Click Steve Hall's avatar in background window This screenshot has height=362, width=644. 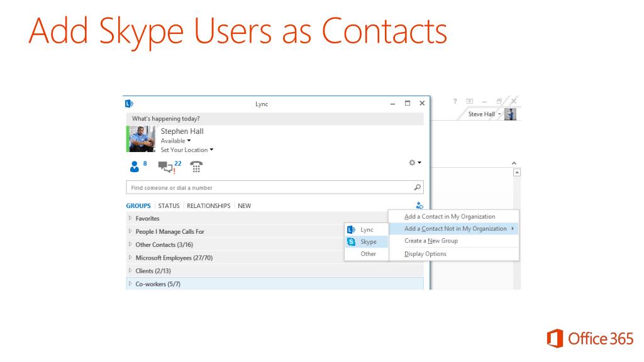pos(510,114)
